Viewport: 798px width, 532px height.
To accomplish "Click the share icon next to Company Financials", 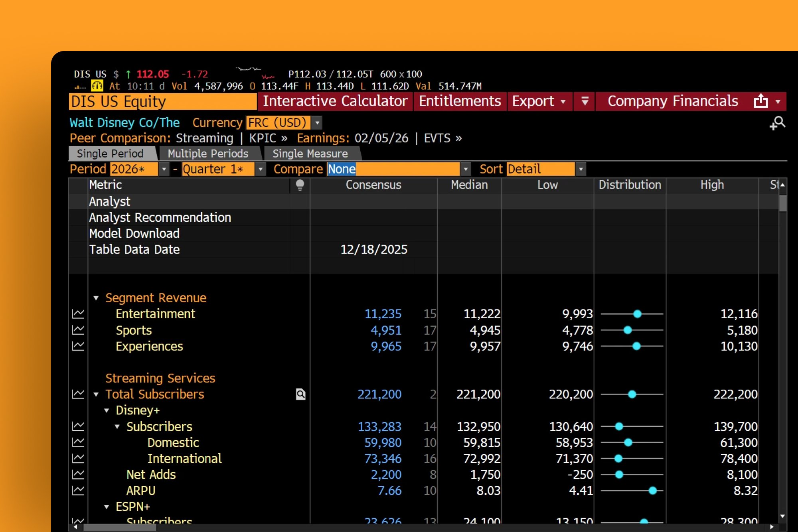I will pos(761,101).
